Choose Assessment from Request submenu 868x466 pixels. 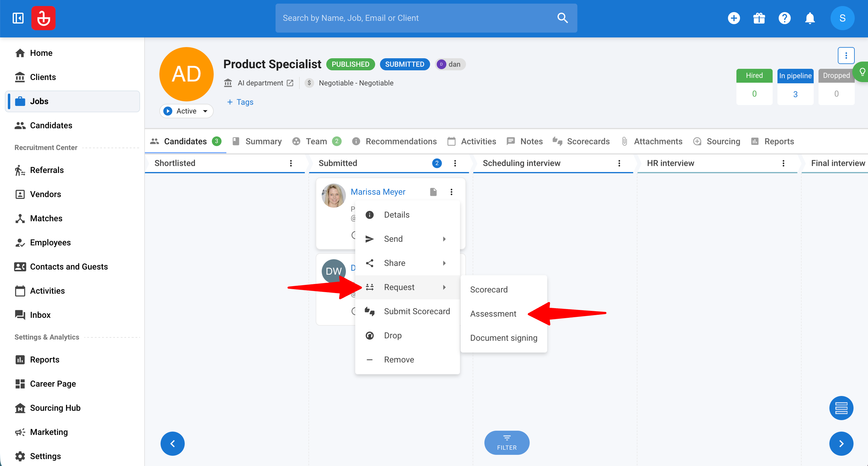click(x=503, y=314)
